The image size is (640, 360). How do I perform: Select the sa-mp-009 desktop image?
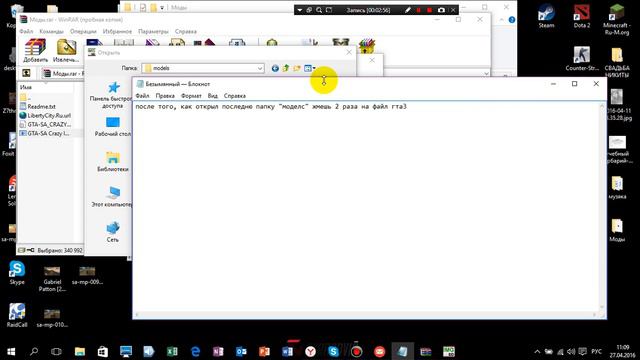click(87, 275)
